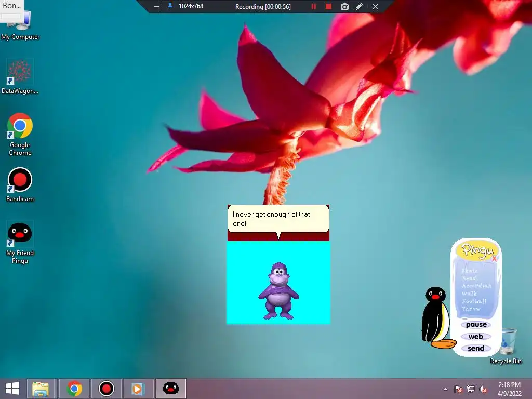Click Bonzi's speech bubble text
Viewport: 532px width, 399px height.
click(x=271, y=219)
